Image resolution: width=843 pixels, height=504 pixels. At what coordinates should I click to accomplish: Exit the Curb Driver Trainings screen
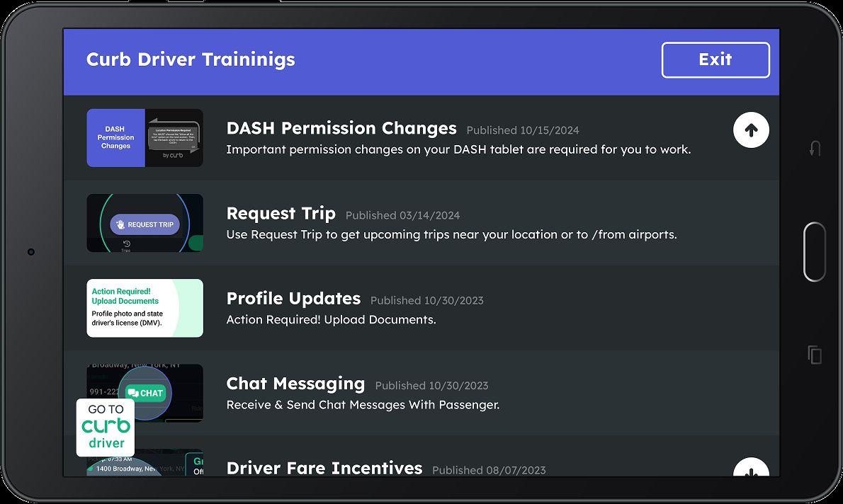pyautogui.click(x=715, y=60)
